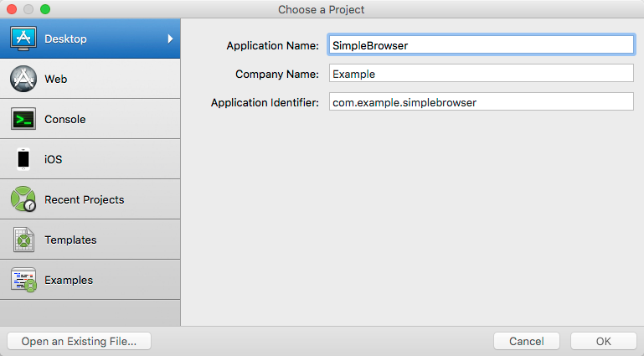Click into the Company Name field
644x356 pixels.
tap(481, 74)
